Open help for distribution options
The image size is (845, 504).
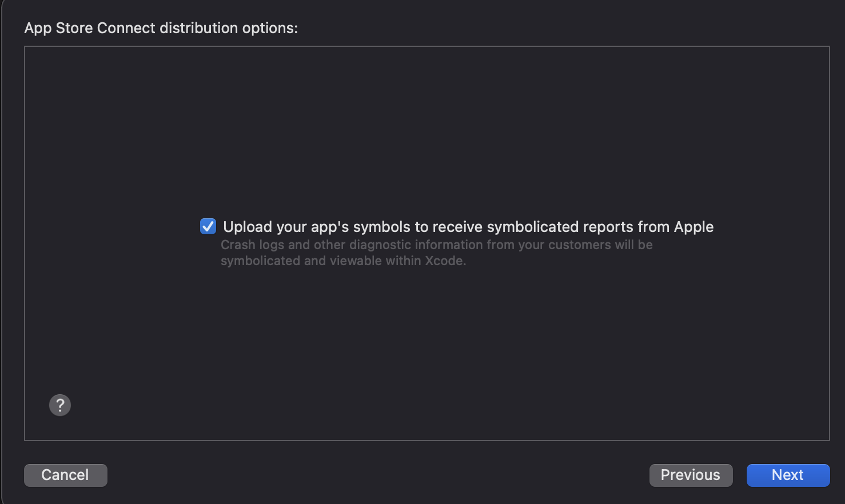60,405
